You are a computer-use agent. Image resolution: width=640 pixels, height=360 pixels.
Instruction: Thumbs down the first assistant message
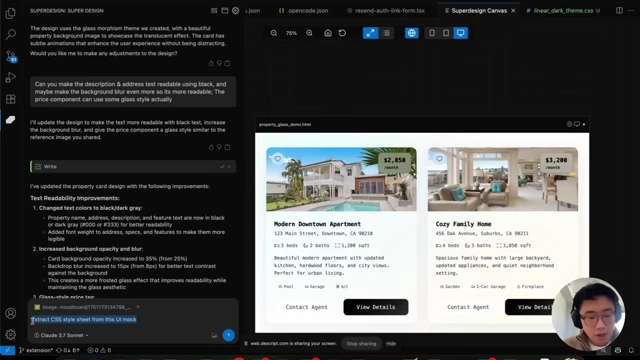[x=219, y=63]
